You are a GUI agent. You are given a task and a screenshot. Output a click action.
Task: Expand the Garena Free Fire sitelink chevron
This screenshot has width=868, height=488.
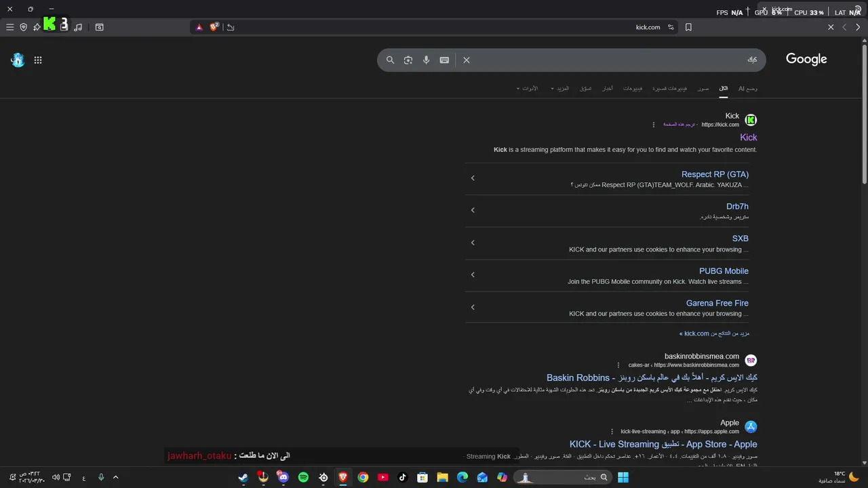click(473, 307)
